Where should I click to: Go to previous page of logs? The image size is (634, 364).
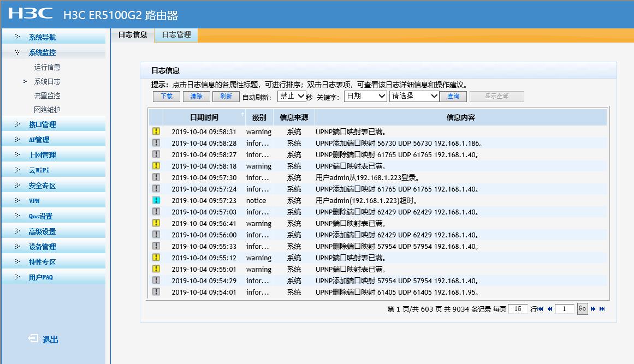point(550,309)
